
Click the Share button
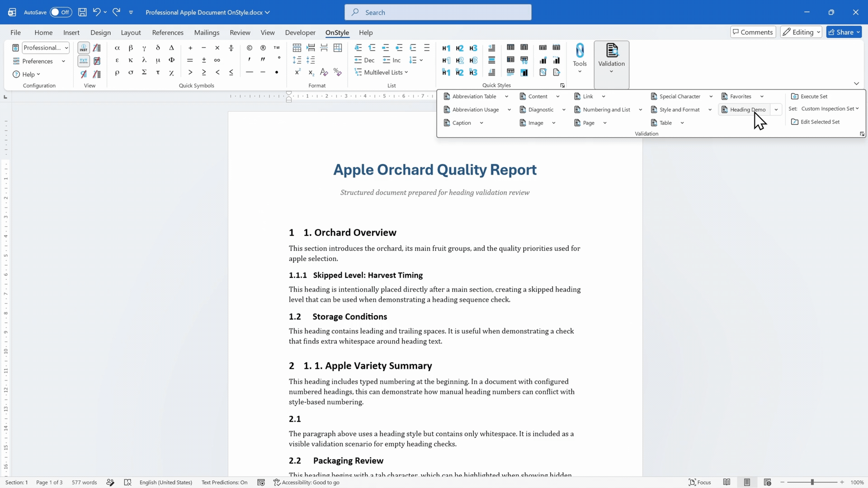[x=844, y=32]
